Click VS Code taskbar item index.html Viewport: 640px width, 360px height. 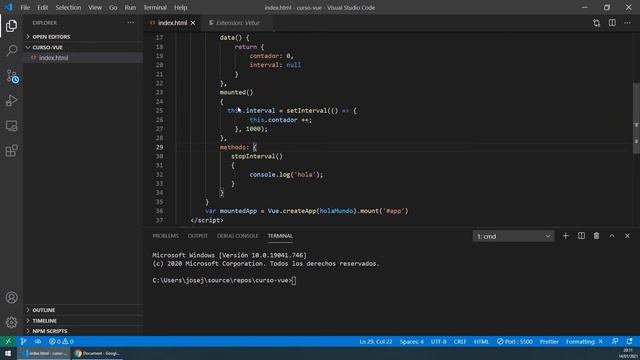point(44,353)
